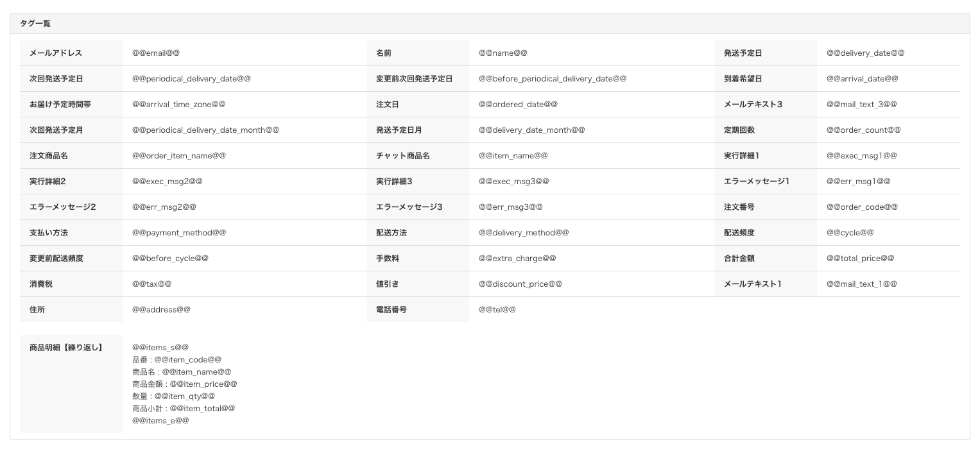Screen dimensions: 980x451
Task: Click the タグ一覧 panel header
Action: 490,24
